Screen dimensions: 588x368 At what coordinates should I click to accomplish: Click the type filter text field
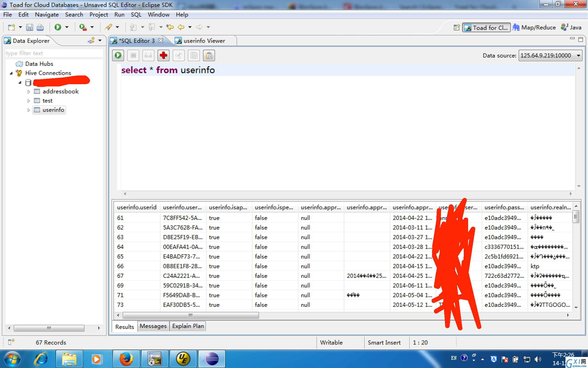(54, 53)
